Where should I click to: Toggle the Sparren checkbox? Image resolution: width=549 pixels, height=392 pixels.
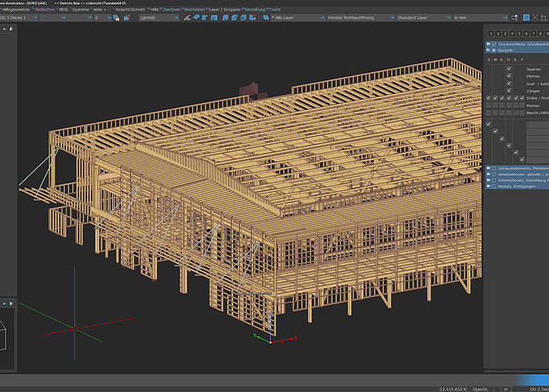(x=509, y=69)
